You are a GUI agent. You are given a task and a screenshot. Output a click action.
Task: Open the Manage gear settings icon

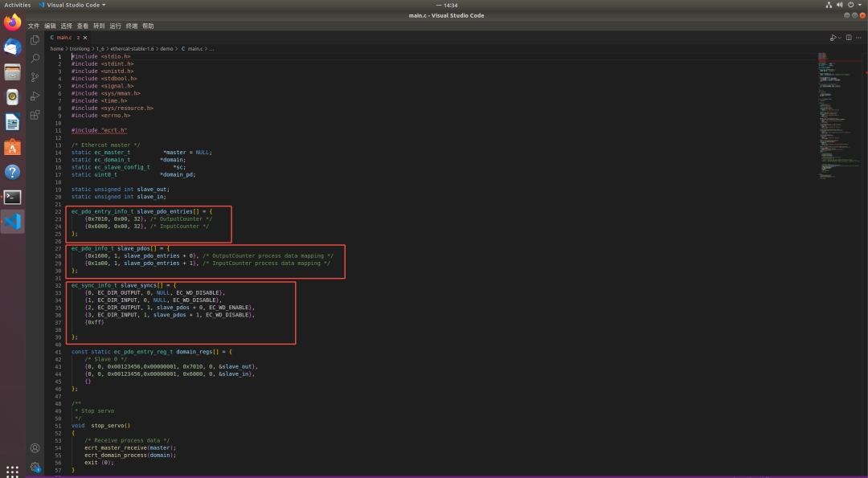click(x=35, y=467)
